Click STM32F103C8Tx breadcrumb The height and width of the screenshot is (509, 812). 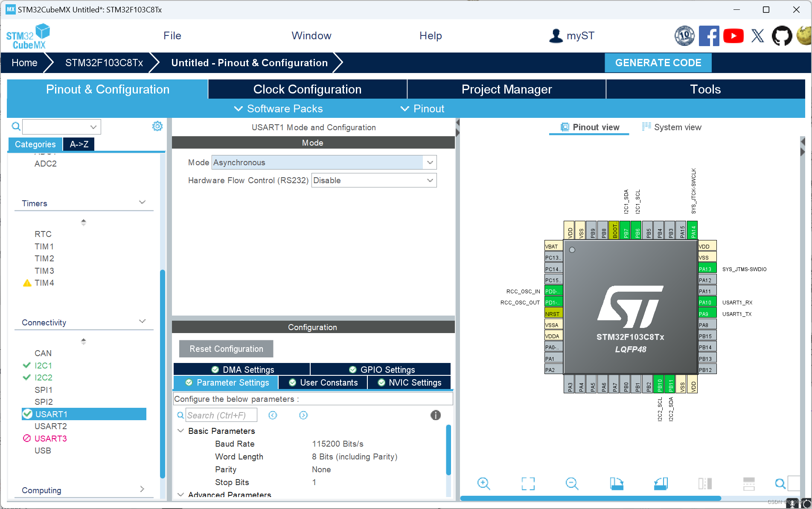(104, 63)
